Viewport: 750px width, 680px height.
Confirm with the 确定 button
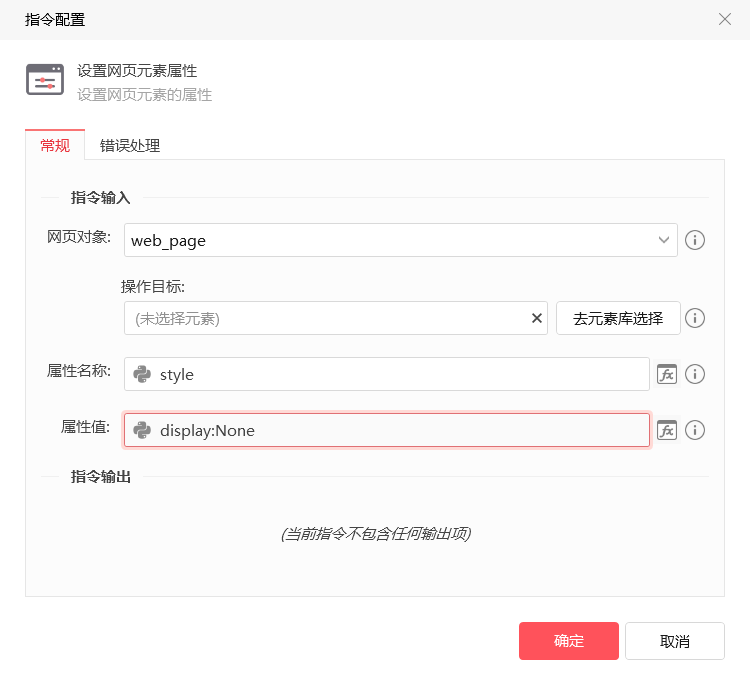[568, 641]
